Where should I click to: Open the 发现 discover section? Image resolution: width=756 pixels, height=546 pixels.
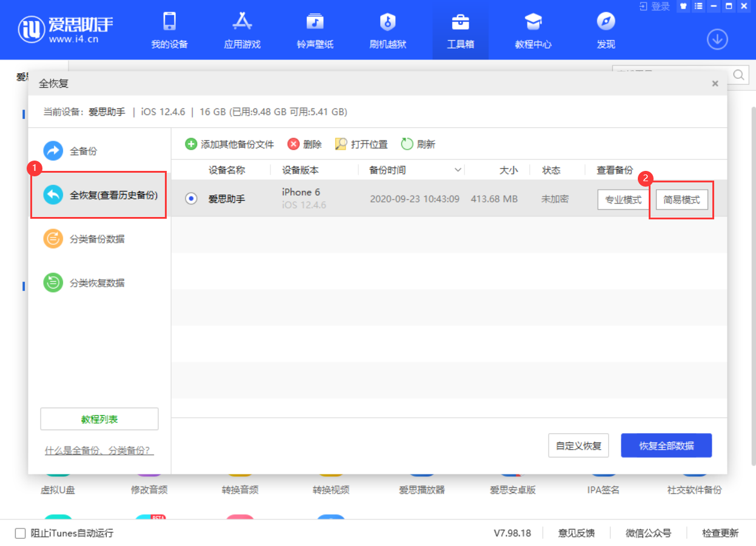click(605, 29)
